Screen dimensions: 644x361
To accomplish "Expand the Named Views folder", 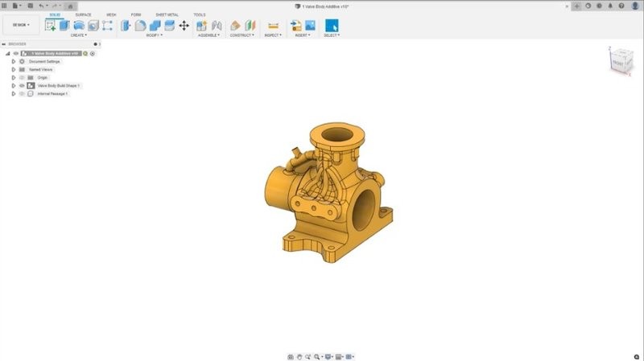I will 14,69.
